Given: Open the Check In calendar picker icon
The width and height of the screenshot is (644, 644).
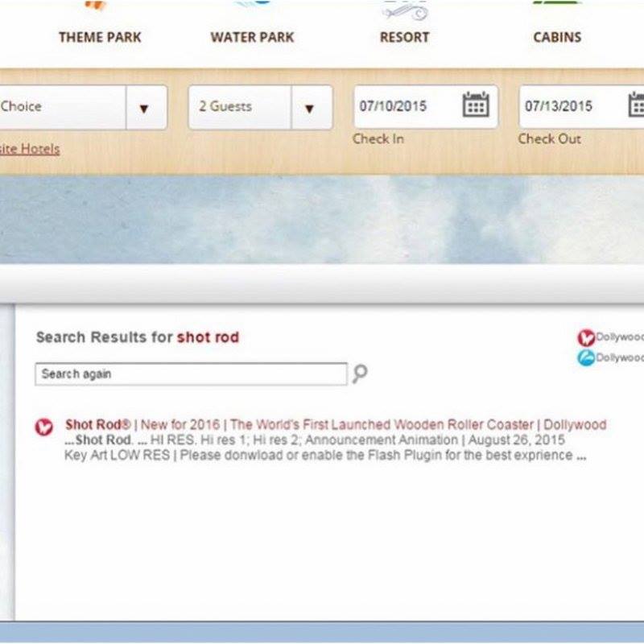Looking at the screenshot, I should tap(476, 105).
